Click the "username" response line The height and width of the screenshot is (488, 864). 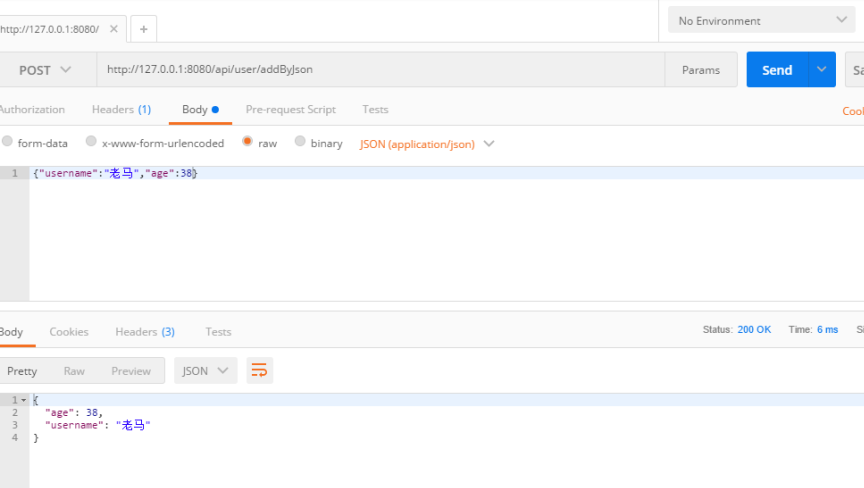point(98,425)
